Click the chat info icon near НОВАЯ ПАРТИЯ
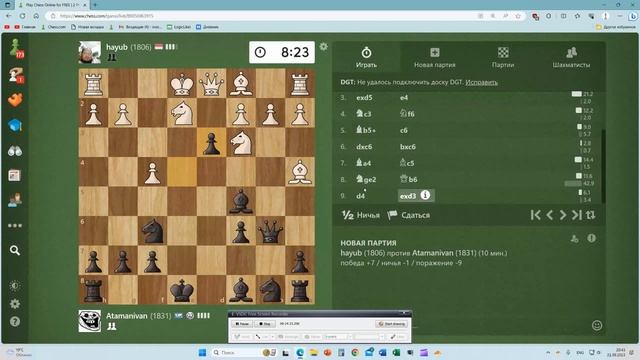640x360 pixels. point(591,238)
